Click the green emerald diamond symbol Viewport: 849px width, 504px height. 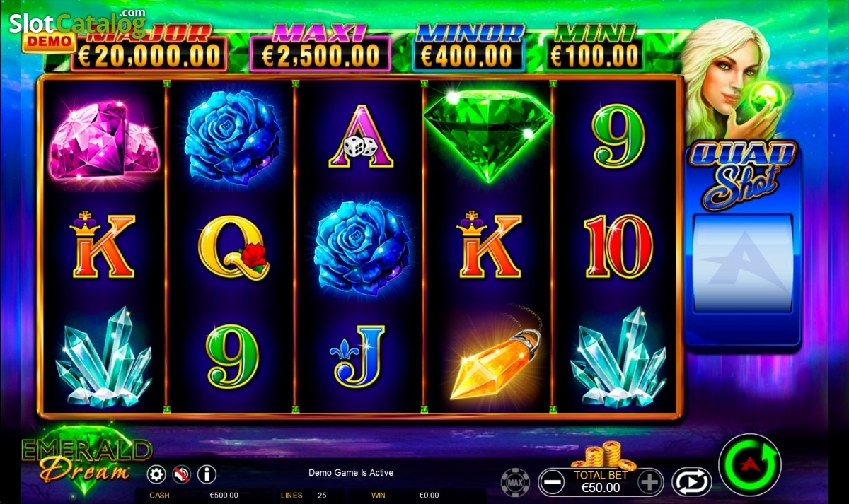[x=488, y=133]
